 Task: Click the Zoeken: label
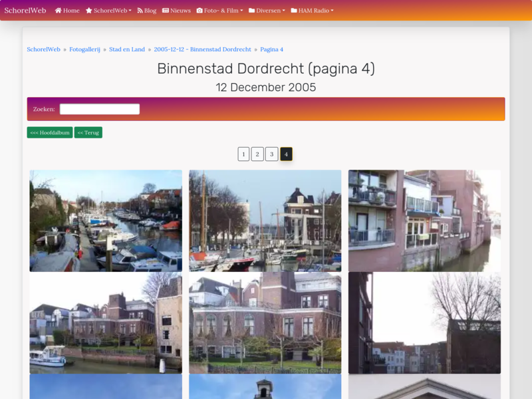pyautogui.click(x=44, y=109)
